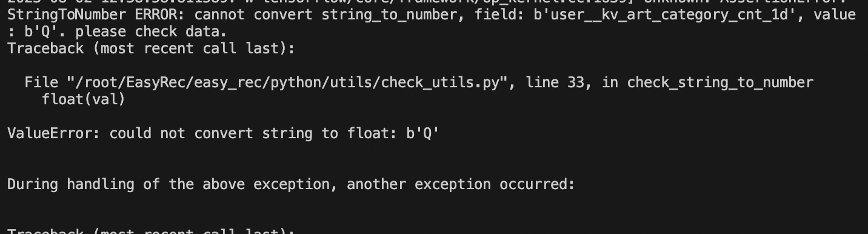Screen dimensions: 868x234
Task: Click the 'float(val)' code line
Action: pyautogui.click(x=84, y=99)
